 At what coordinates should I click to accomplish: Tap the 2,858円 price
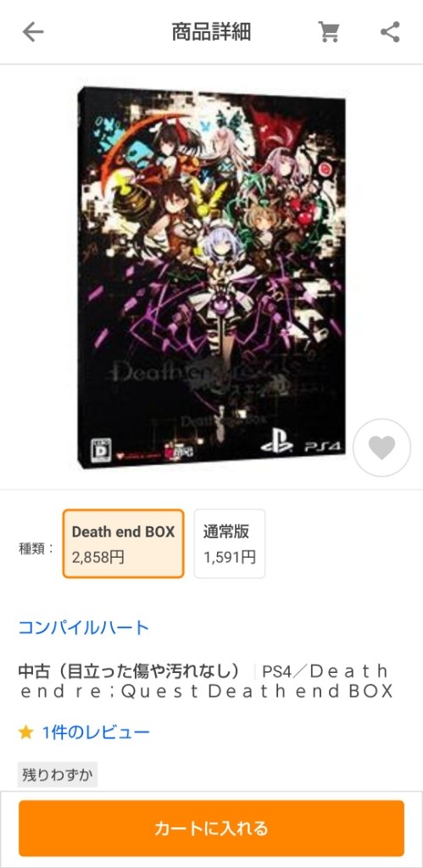tap(98, 557)
